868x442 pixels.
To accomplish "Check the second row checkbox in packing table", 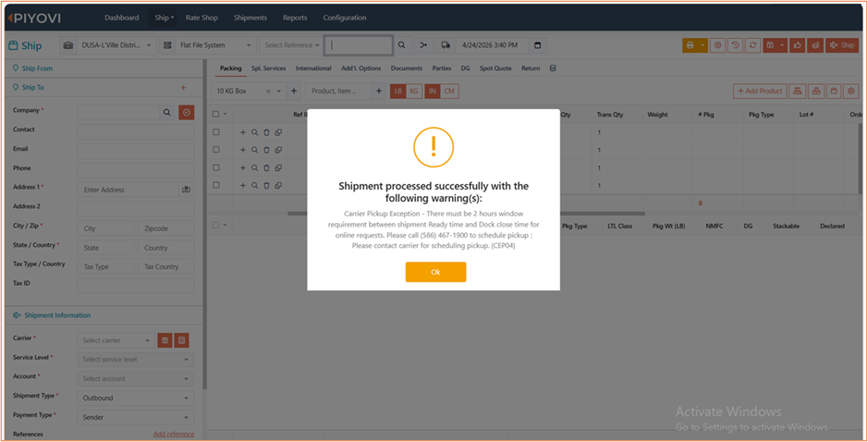I will click(x=216, y=150).
